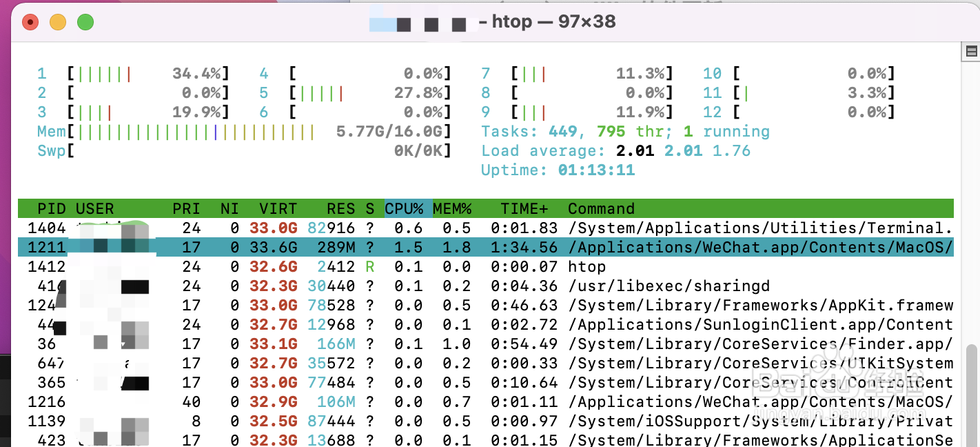
Task: Click the Tasks count 449
Action: pyautogui.click(x=563, y=131)
